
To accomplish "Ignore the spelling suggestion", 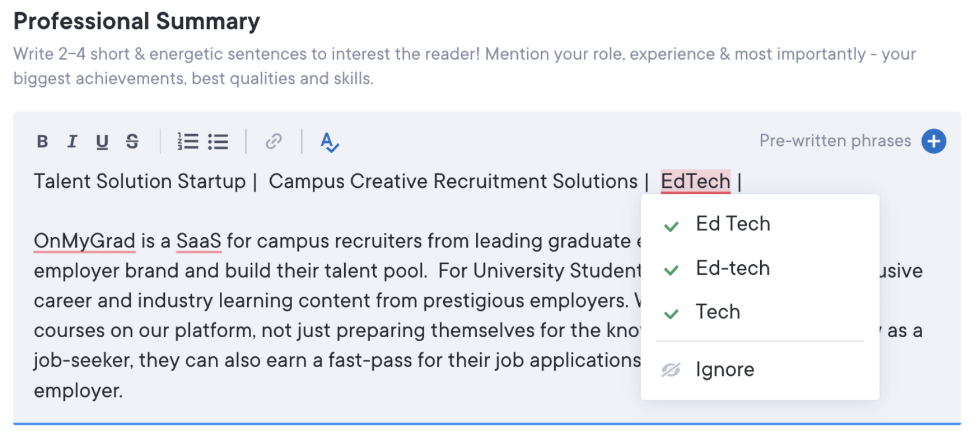I will tap(725, 370).
